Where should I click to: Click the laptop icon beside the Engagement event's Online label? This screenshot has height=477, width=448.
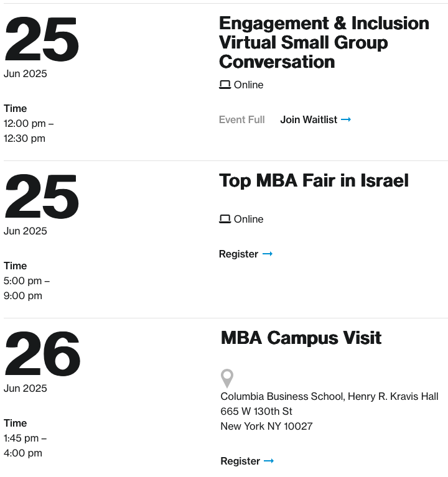pyautogui.click(x=225, y=85)
